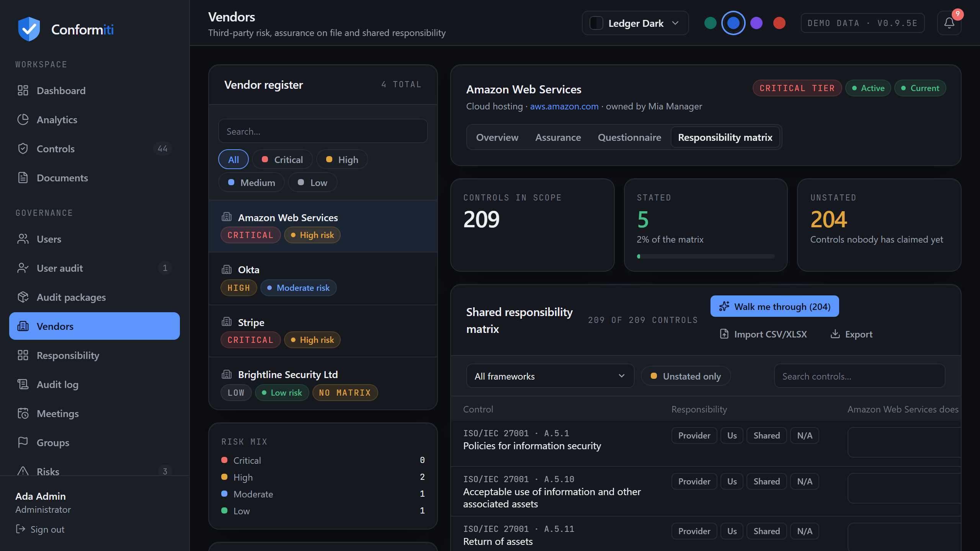Set A.5.11 responsibility to Shared
Screen dimensions: 980x551
[766, 531]
